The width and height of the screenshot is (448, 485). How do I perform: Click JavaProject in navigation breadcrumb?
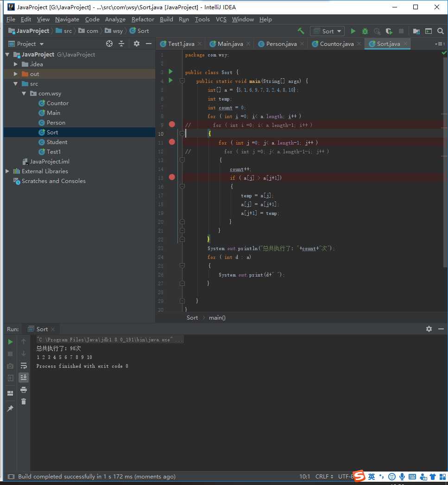[x=29, y=31]
